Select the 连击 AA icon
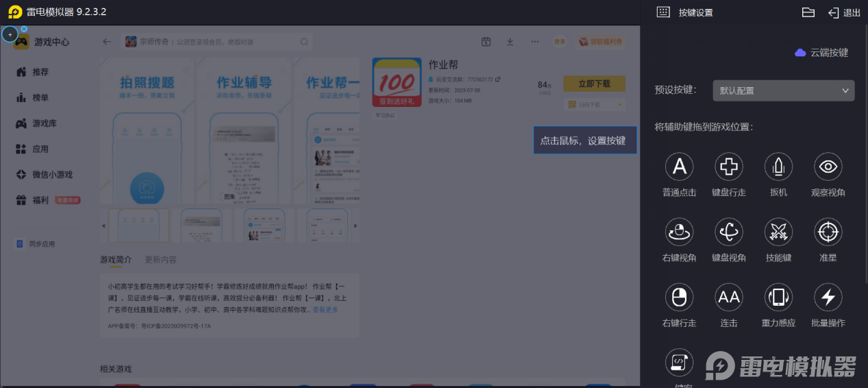868x388 pixels. (729, 297)
